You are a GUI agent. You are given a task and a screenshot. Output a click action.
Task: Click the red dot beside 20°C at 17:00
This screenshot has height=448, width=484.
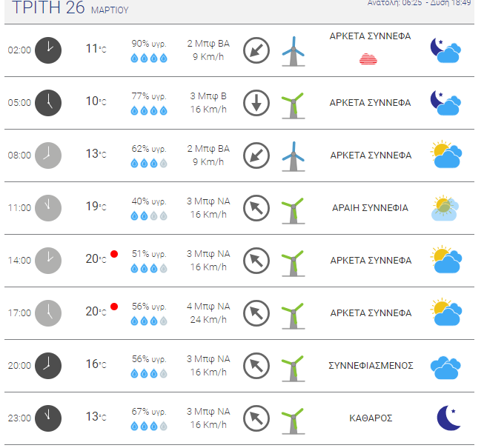coord(114,307)
